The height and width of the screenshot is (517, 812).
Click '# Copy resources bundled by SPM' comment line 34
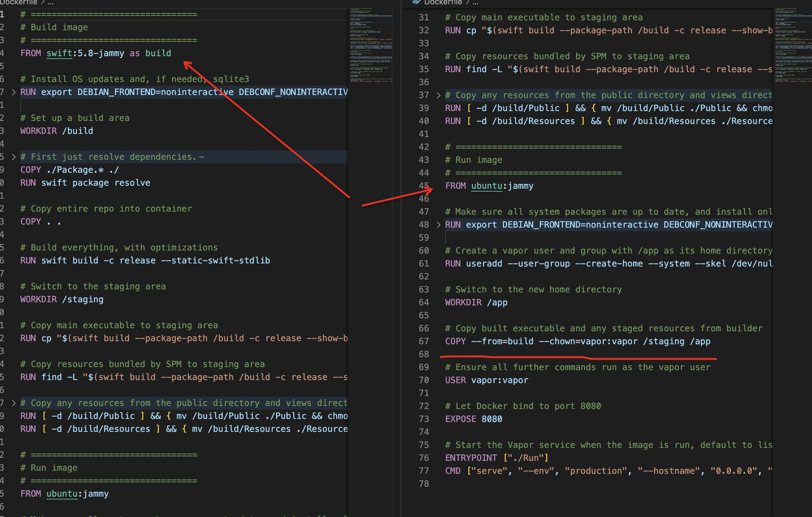(567, 56)
